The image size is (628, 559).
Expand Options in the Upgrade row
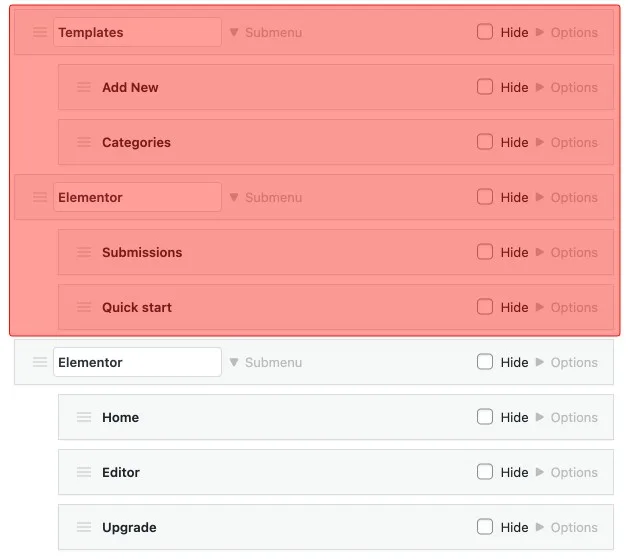566,527
